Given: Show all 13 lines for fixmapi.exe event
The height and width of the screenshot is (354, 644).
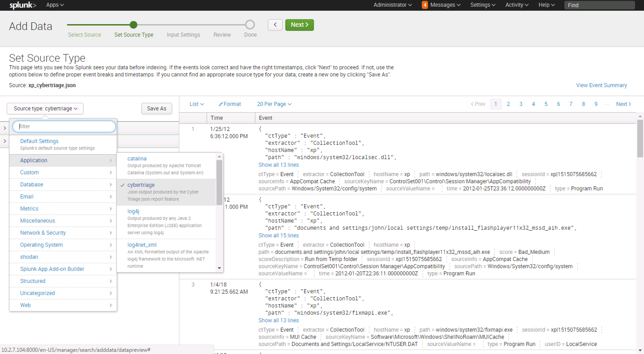Looking at the screenshot, I should pos(278,320).
